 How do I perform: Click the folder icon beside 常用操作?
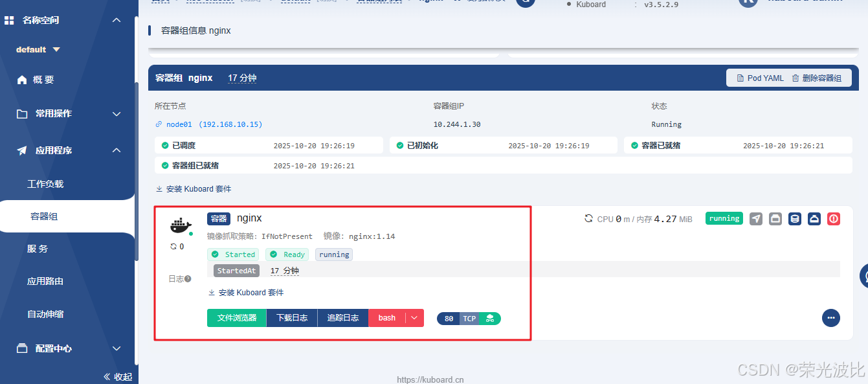click(22, 114)
